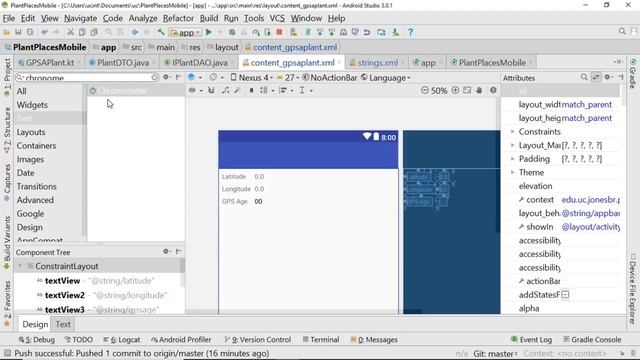Switch to the Text editor tab
The height and width of the screenshot is (360, 640).
pyautogui.click(x=63, y=324)
